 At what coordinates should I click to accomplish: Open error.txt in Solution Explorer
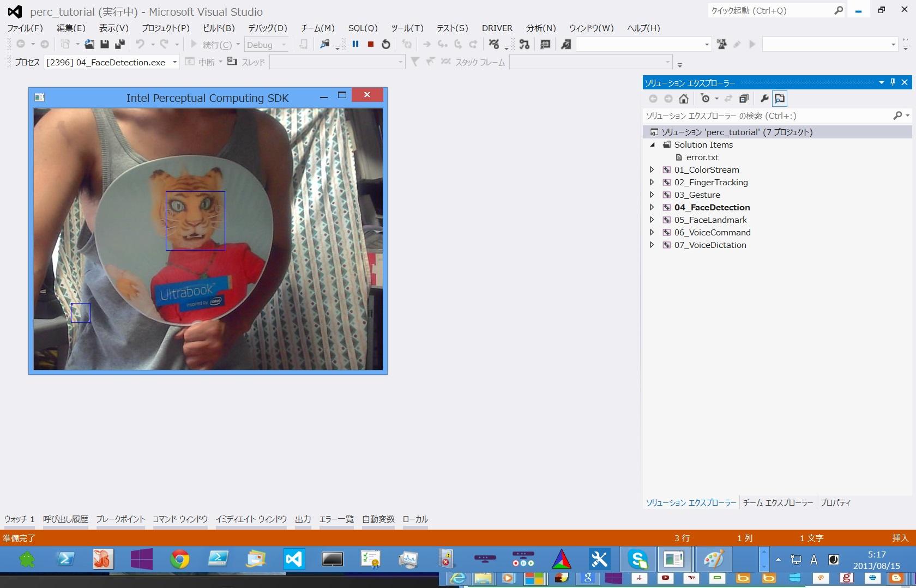pyautogui.click(x=702, y=157)
